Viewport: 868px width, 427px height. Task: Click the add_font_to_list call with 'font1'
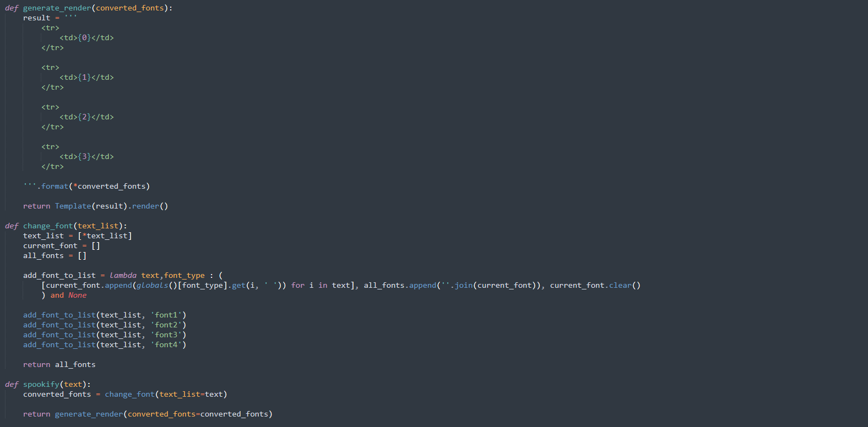coord(105,315)
